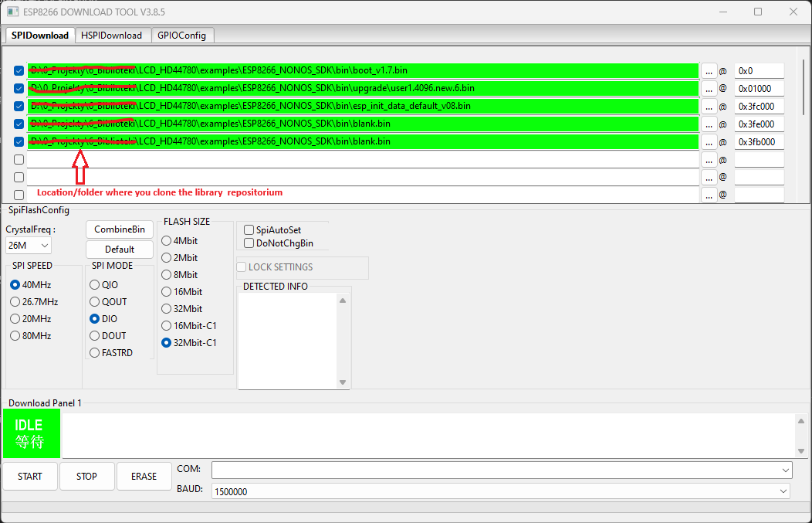This screenshot has width=812, height=523.
Task: Browse for file on boot_v1.7.bin row
Action: [x=709, y=71]
